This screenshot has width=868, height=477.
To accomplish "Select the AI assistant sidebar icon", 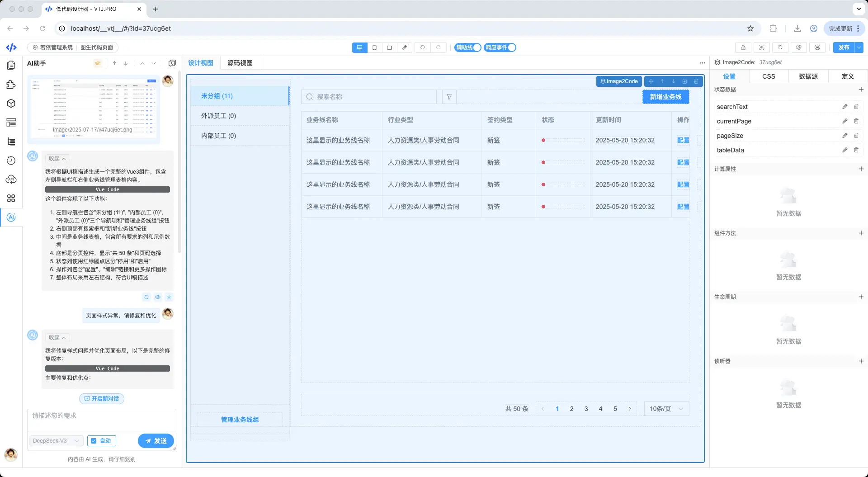I will click(x=11, y=217).
